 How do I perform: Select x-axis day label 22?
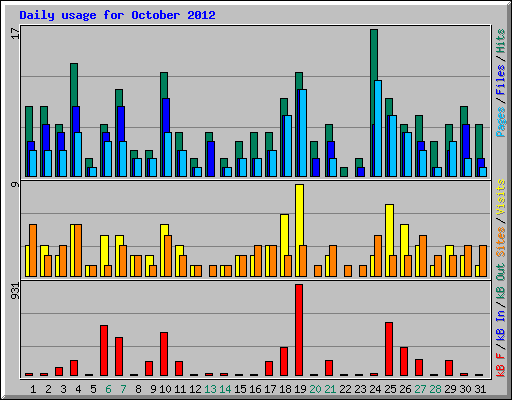(x=345, y=389)
